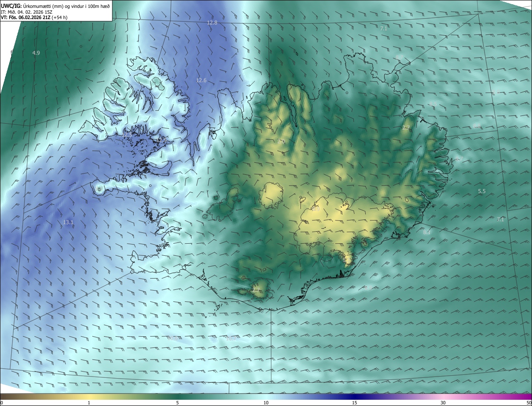Click the 13.1 value label west of Iceland
The width and height of the screenshot is (532, 406).
(68, 222)
